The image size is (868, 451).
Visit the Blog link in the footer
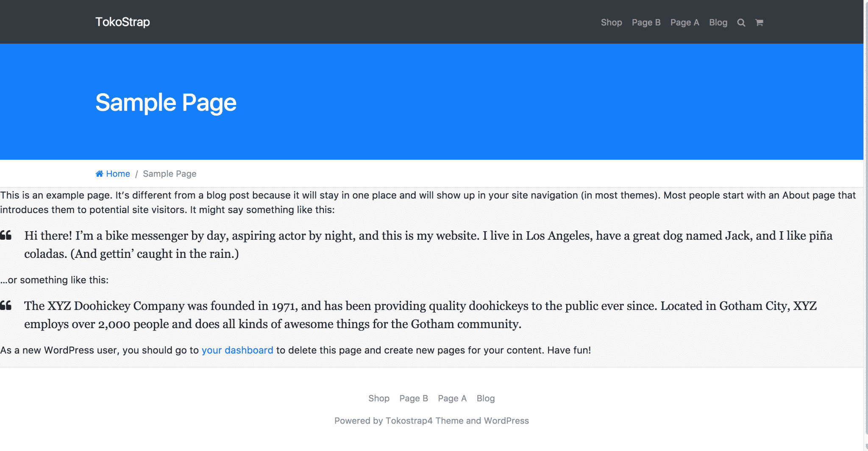click(x=486, y=398)
